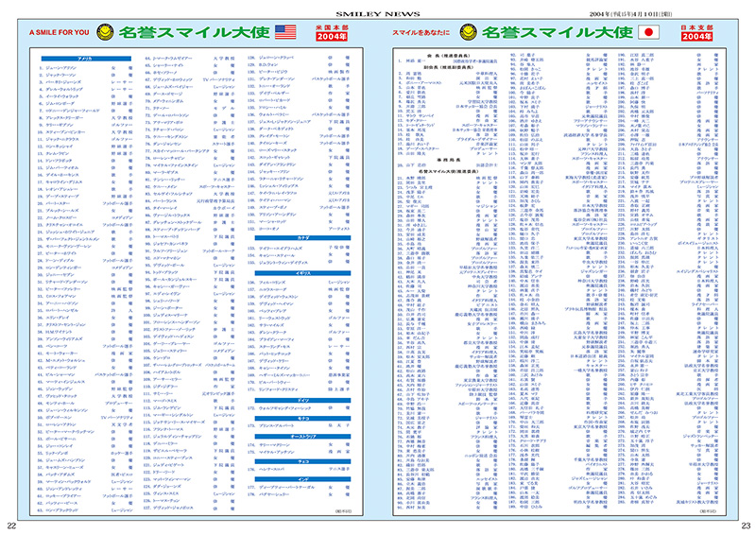Click the page number 22

(x=11, y=526)
